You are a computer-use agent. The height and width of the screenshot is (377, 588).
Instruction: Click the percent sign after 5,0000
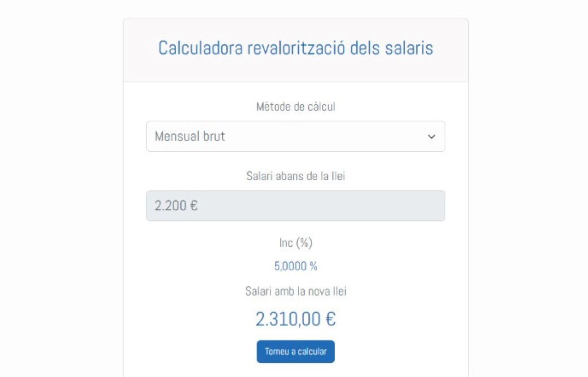(x=313, y=266)
